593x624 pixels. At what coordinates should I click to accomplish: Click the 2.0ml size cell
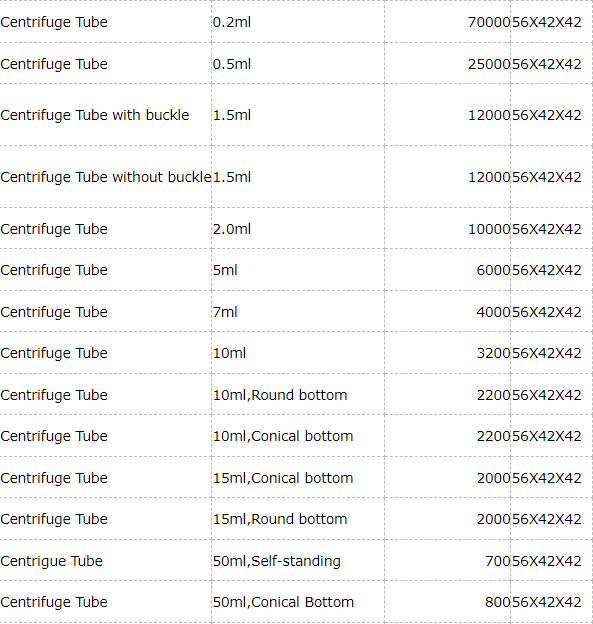[298, 229]
